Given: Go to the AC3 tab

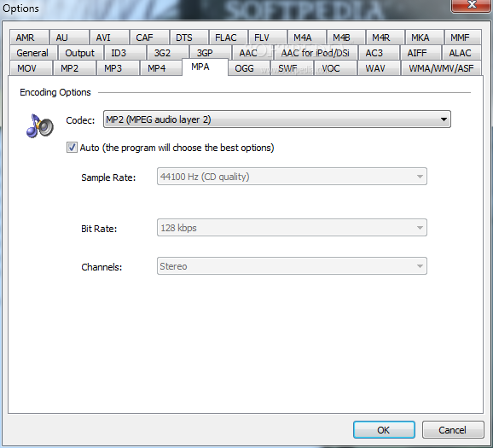Looking at the screenshot, I should point(379,53).
